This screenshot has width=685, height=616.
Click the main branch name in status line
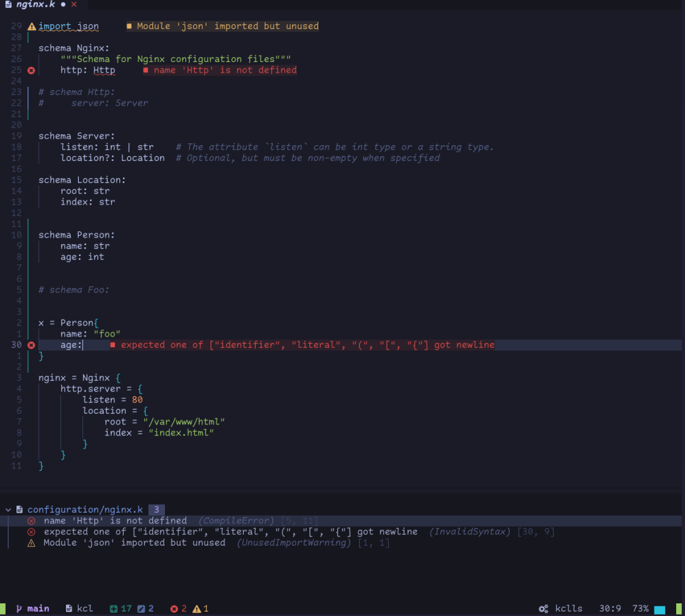point(38,608)
